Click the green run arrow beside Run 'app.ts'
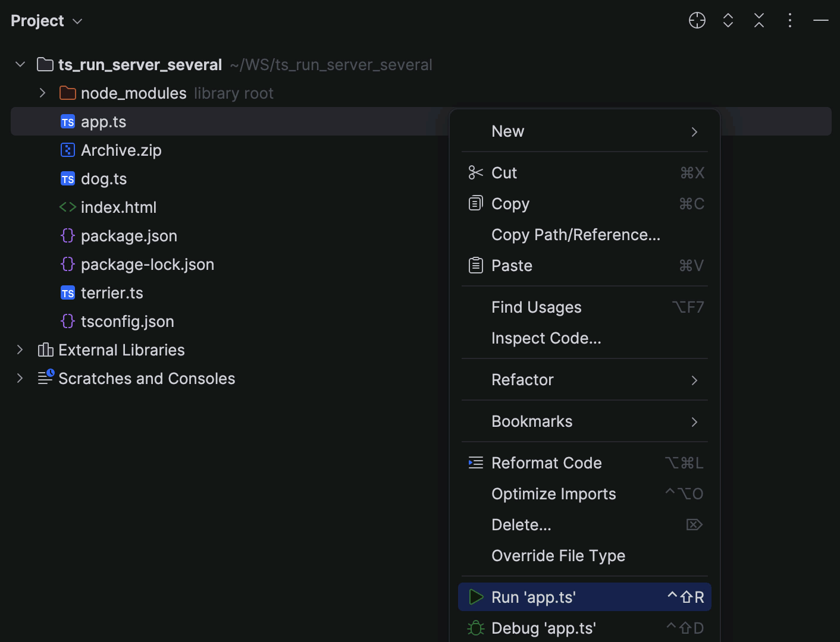Viewport: 840px width, 642px height. (475, 597)
